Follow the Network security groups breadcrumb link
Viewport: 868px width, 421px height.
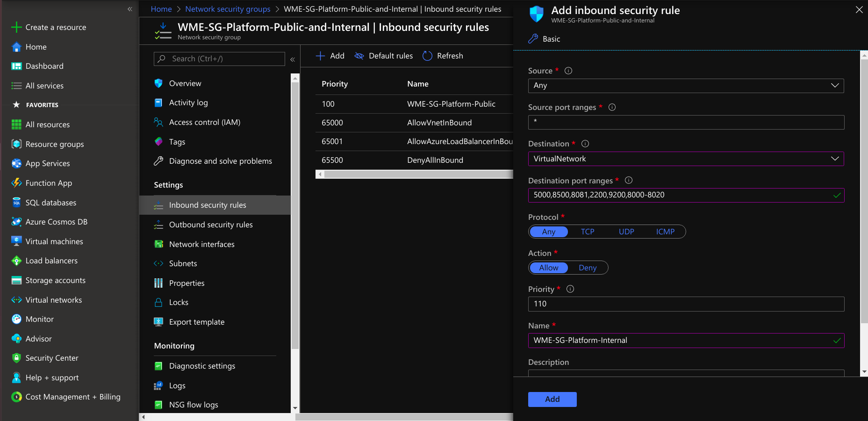[228, 9]
